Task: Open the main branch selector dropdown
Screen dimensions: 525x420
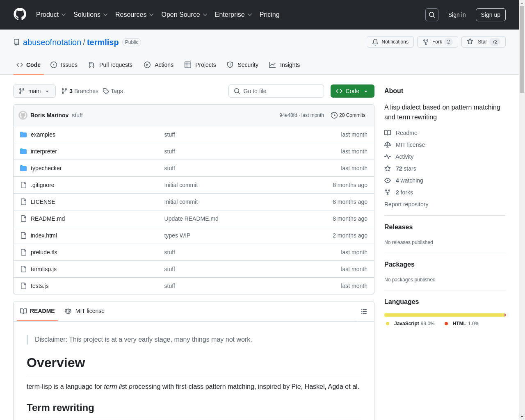Action: click(x=34, y=91)
